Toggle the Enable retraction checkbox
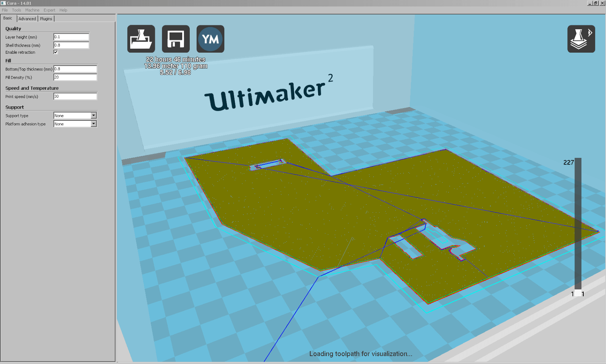Viewport: 606px width, 364px height. (56, 52)
